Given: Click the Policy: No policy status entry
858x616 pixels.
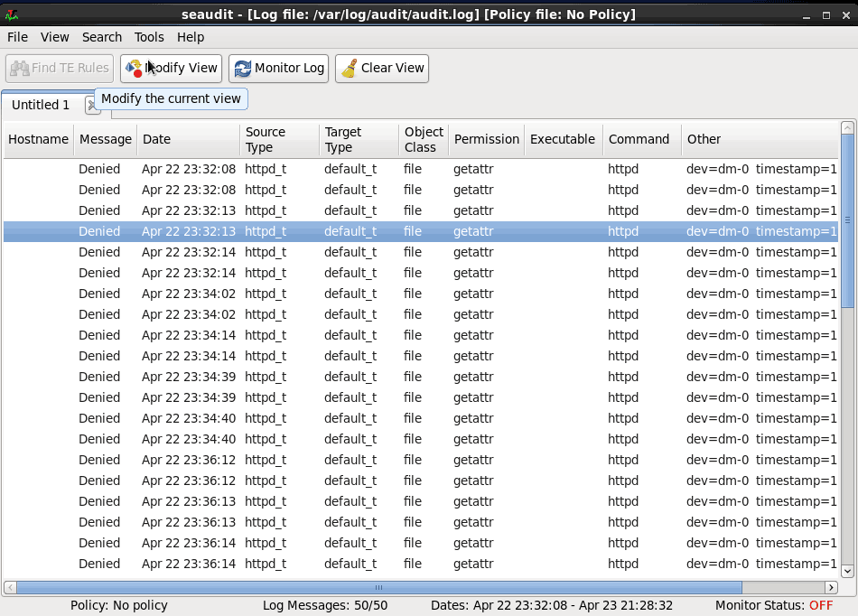Looking at the screenshot, I should 118,605.
